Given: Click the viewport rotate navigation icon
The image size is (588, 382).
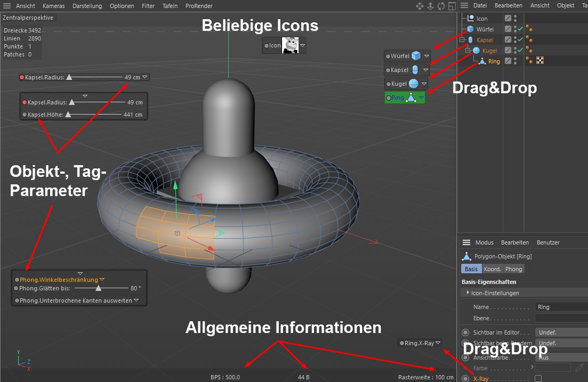Looking at the screenshot, I should [x=441, y=6].
